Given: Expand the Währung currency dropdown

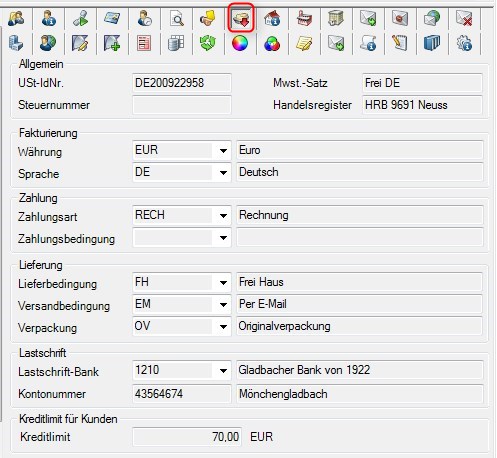Looking at the screenshot, I should (x=223, y=151).
